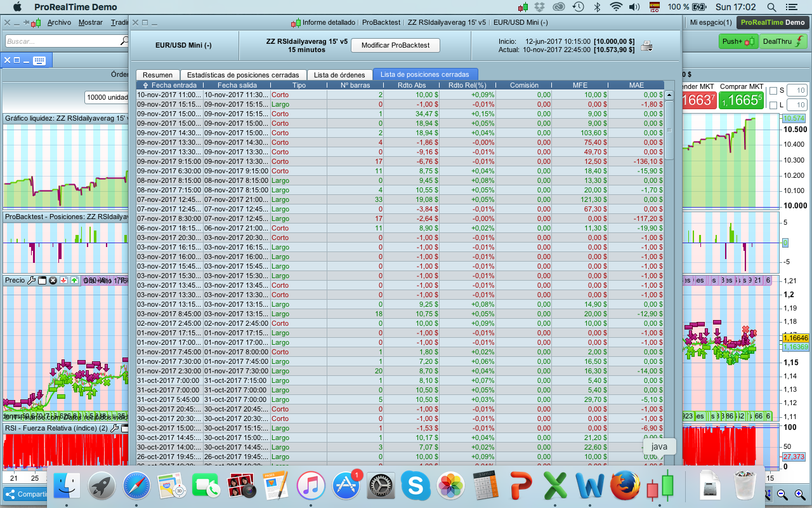Remove the Precio panel with its X icon

(x=53, y=280)
